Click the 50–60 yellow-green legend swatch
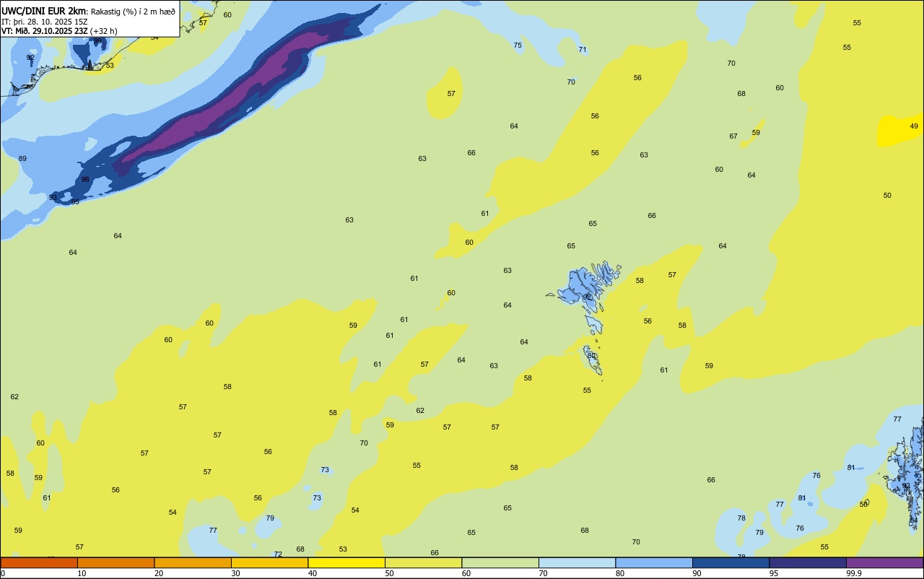924x579 pixels. [x=423, y=562]
